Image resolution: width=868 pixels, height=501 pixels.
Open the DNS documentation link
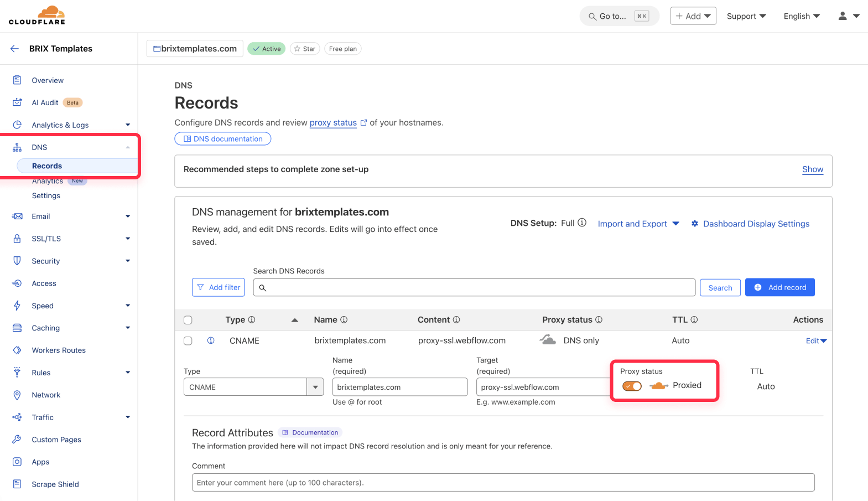[x=222, y=139]
